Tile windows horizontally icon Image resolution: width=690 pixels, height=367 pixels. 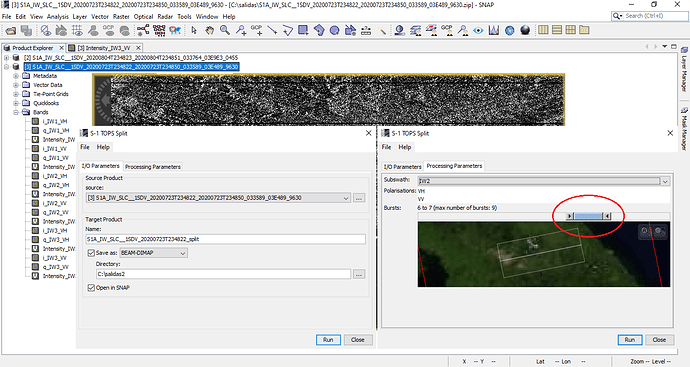coord(557,30)
